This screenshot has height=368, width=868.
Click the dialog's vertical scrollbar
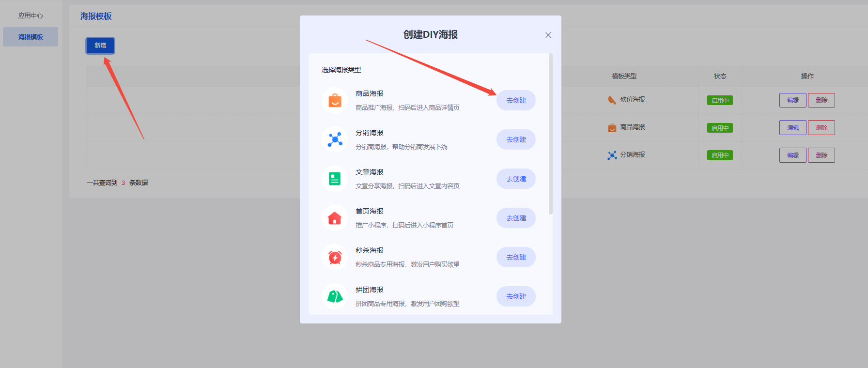pyautogui.click(x=550, y=136)
